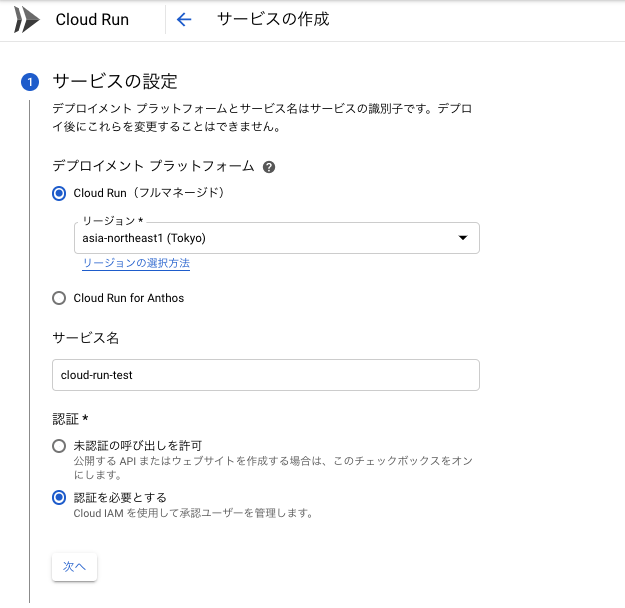Click the 次へ button
Viewport: 625px width, 608px height.
click(75, 567)
